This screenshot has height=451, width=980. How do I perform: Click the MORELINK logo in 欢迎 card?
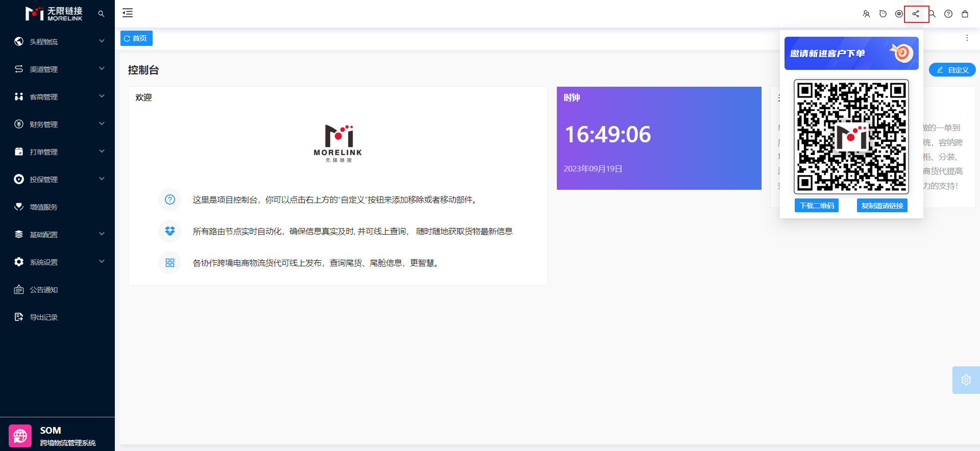pos(338,143)
